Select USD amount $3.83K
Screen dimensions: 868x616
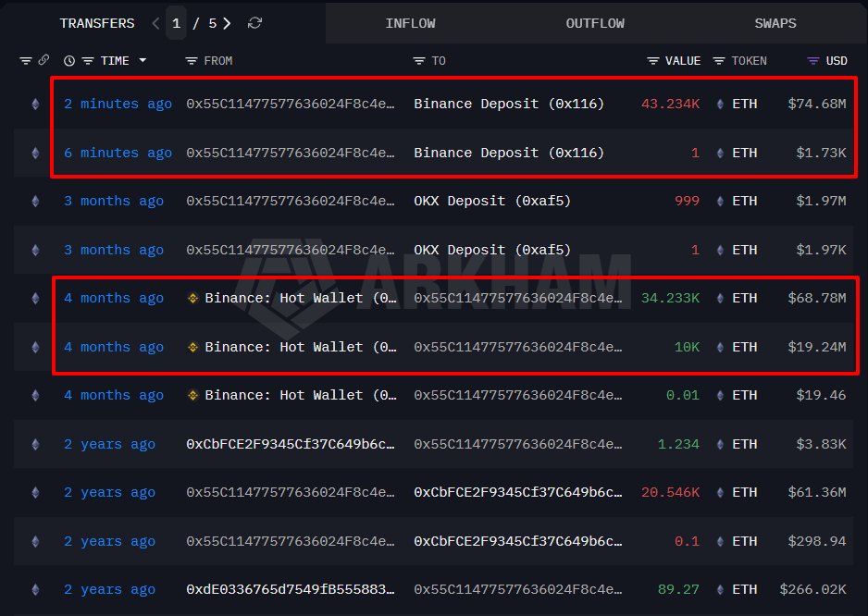coord(821,444)
